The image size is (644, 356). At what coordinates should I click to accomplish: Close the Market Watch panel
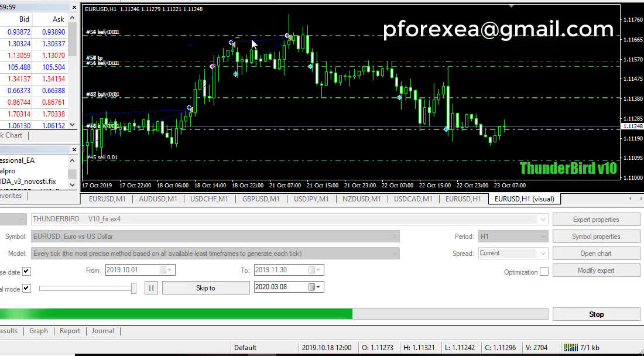[74, 8]
